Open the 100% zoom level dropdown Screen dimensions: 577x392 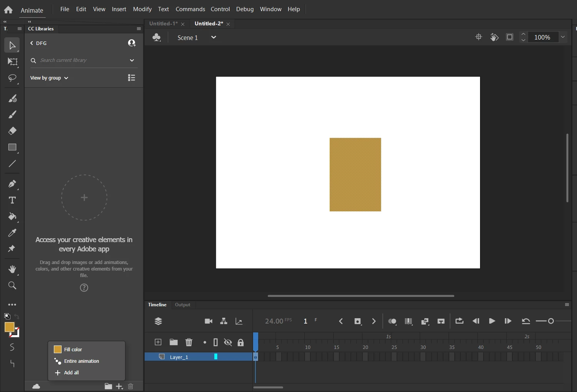point(563,37)
